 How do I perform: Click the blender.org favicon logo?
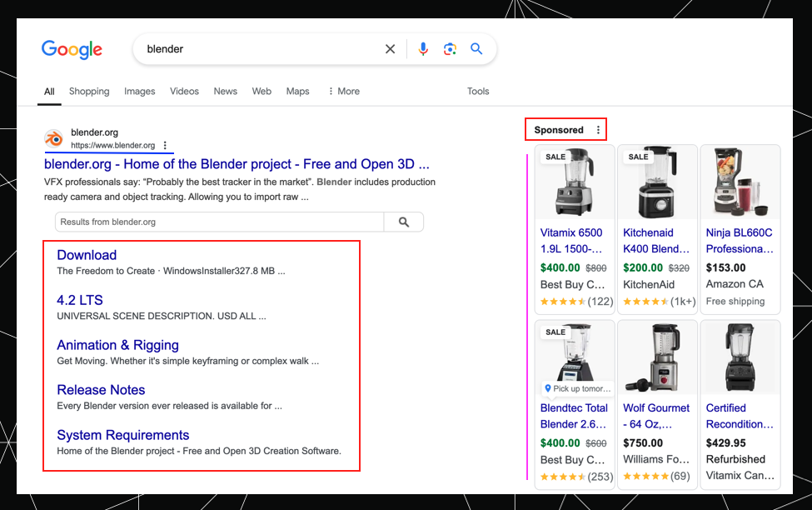click(x=53, y=138)
